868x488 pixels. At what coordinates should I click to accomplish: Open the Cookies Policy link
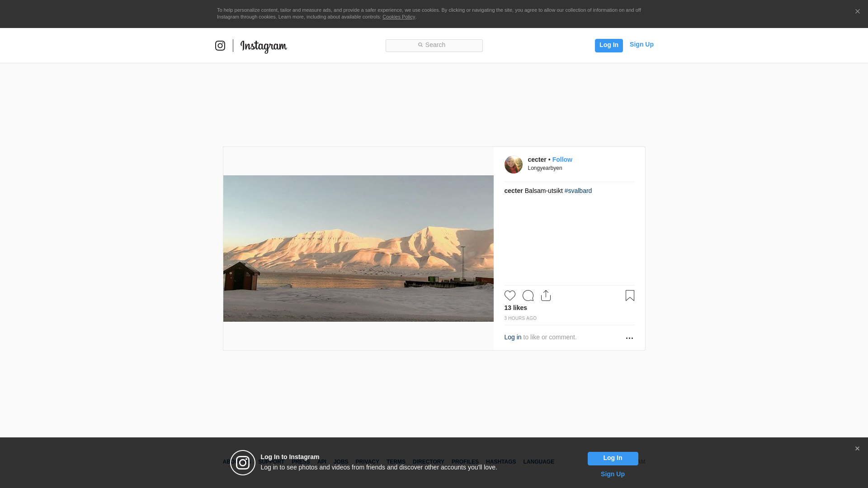[399, 17]
